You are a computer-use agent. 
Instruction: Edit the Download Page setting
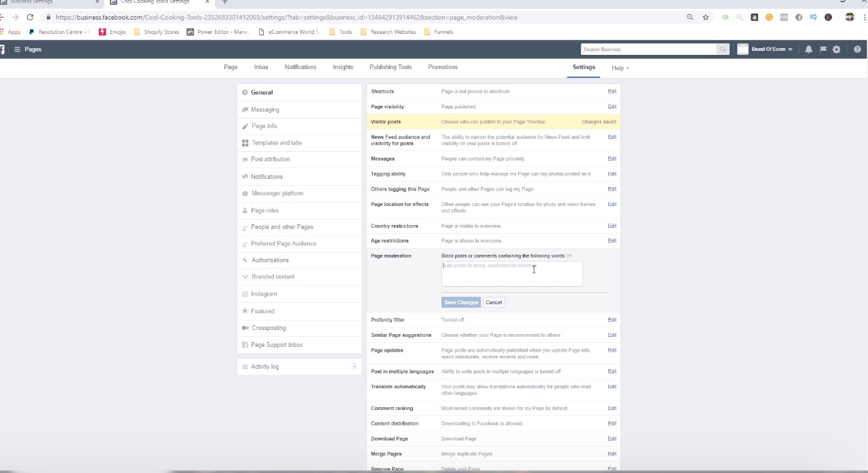[612, 438]
